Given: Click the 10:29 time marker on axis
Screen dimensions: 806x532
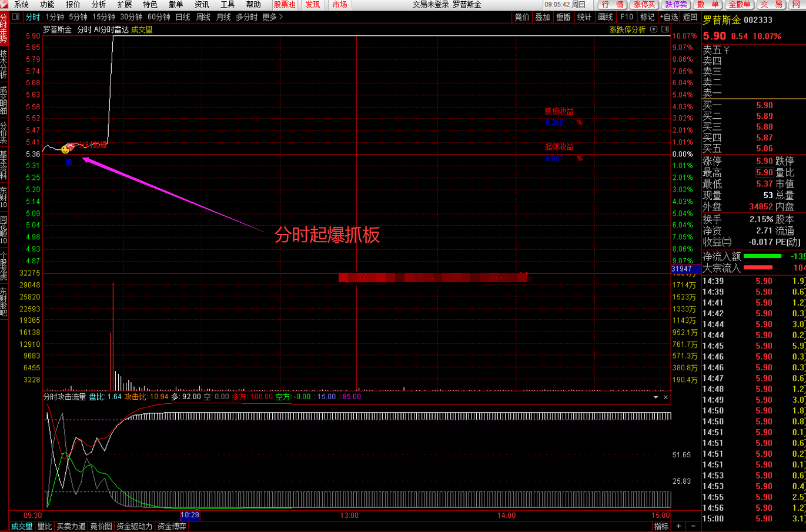Looking at the screenshot, I should pyautogui.click(x=190, y=516).
